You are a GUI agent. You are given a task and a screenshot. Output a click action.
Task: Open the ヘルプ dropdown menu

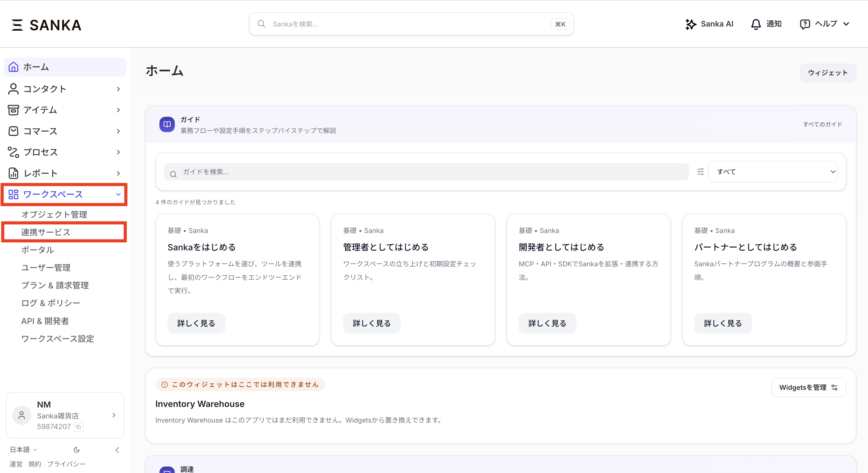[825, 24]
